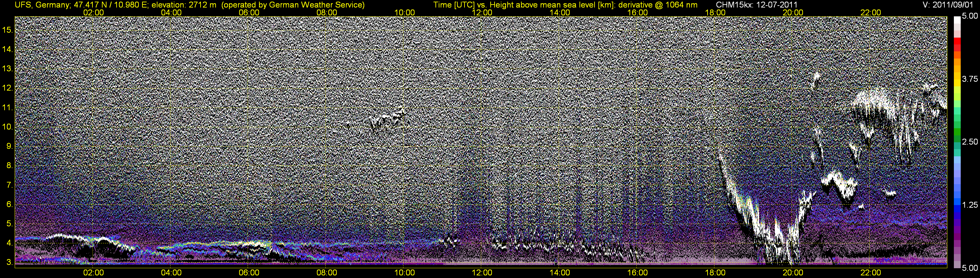Click the colorbar's top "5.00" value
Image resolution: width=980 pixels, height=278 pixels.
(970, 16)
